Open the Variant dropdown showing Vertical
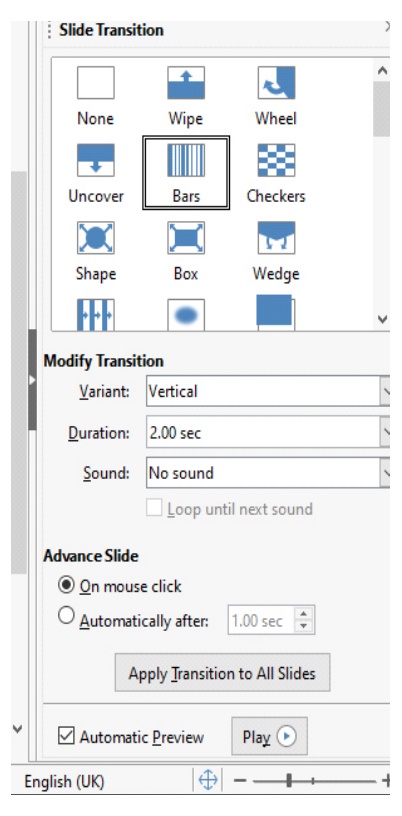 pyautogui.click(x=268, y=391)
